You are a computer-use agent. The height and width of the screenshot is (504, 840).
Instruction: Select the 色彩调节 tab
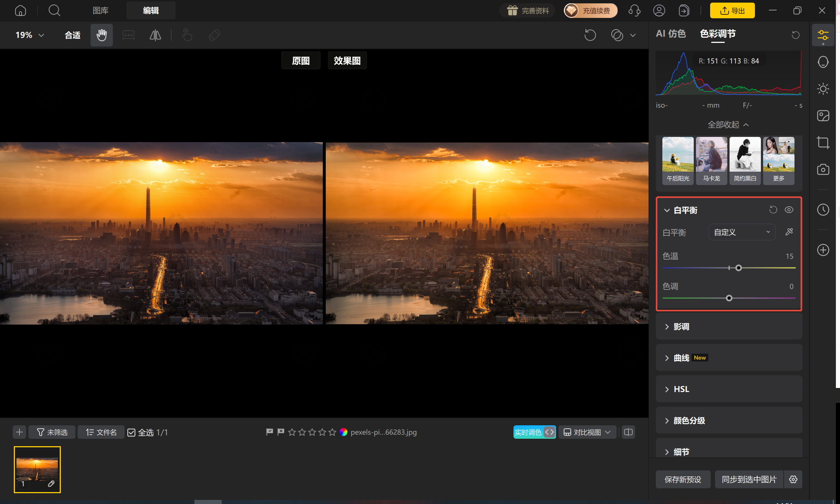(718, 34)
